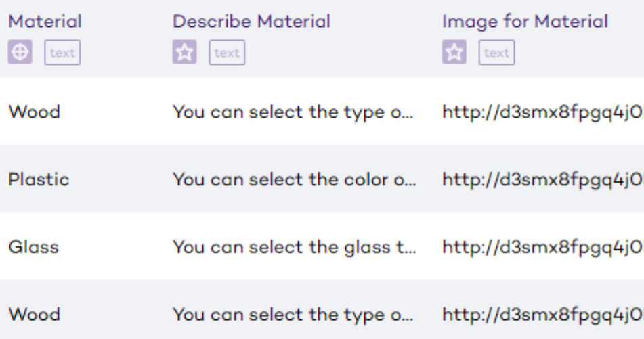644x339 pixels.
Task: Click the Plastic row's color description cell
Action: (x=293, y=179)
